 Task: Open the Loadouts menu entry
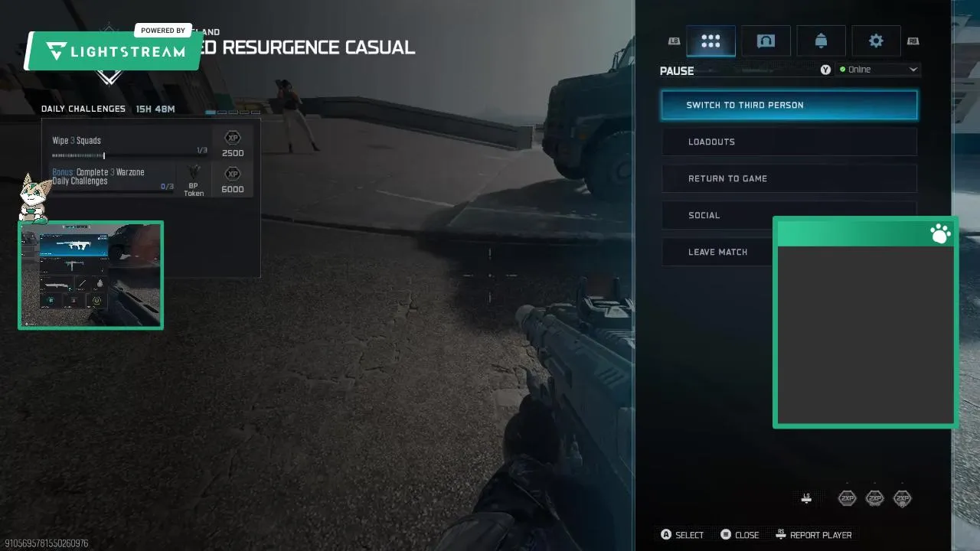[x=789, y=142]
